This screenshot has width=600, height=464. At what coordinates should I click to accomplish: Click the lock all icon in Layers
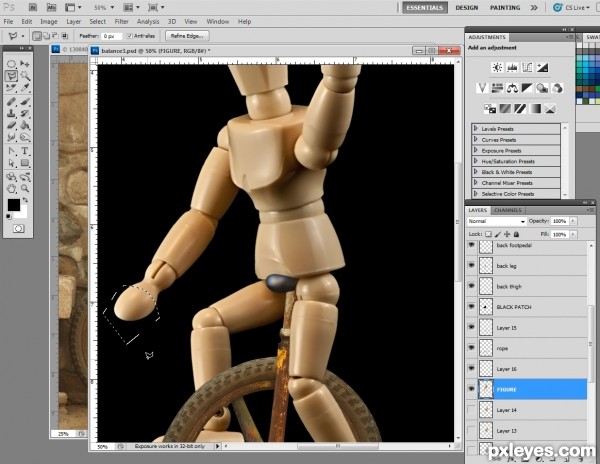tap(516, 234)
